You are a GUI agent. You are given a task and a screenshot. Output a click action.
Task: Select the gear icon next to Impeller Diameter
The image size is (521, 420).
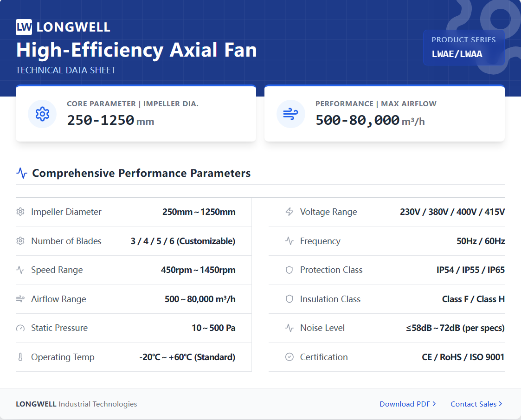tap(20, 212)
